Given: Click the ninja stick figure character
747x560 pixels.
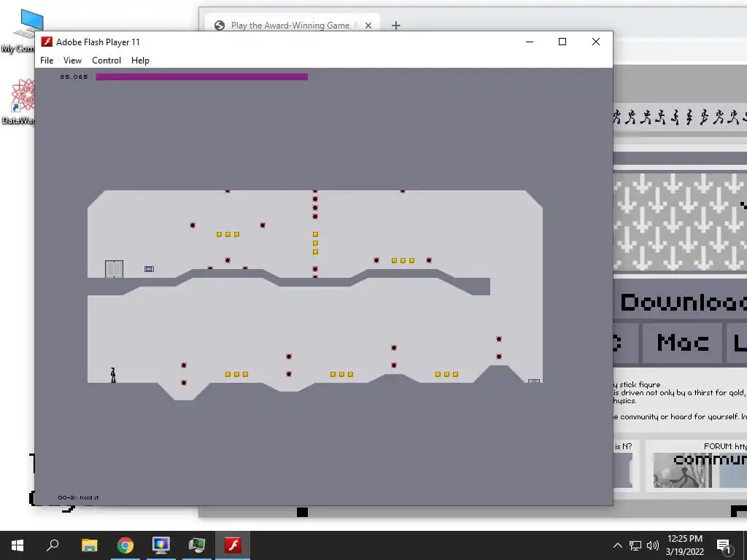Looking at the screenshot, I should pyautogui.click(x=113, y=375).
